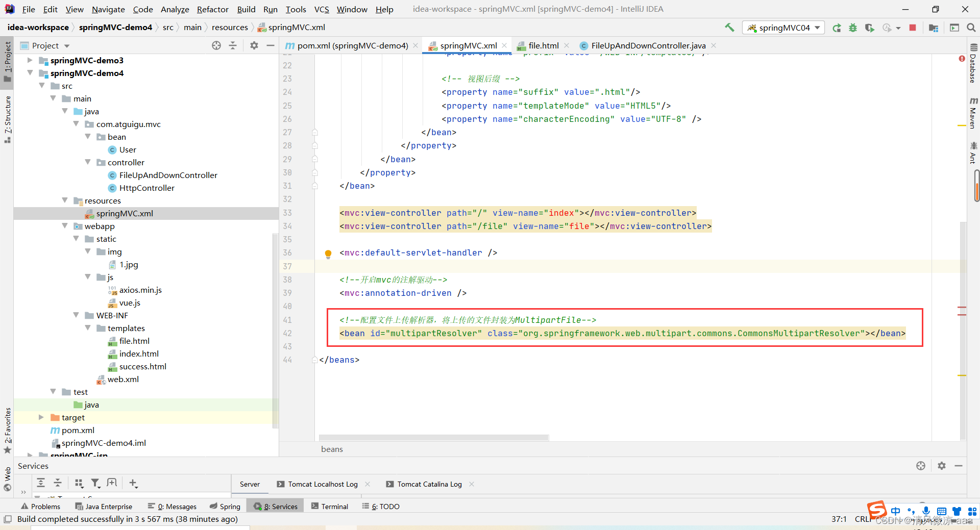Collapse all in the Project panel
The image size is (980, 530).
(233, 45)
